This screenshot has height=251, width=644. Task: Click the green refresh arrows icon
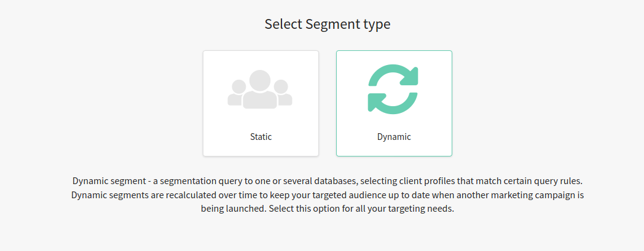point(393,89)
